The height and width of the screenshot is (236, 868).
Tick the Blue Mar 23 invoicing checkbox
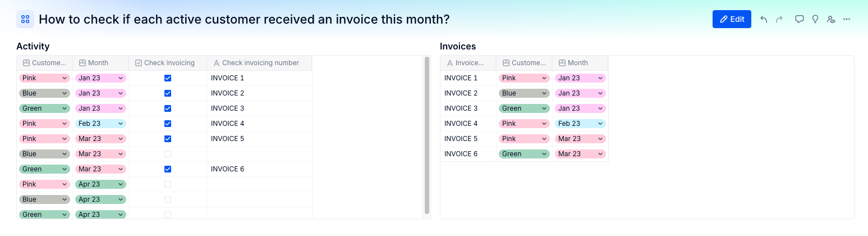(x=168, y=154)
